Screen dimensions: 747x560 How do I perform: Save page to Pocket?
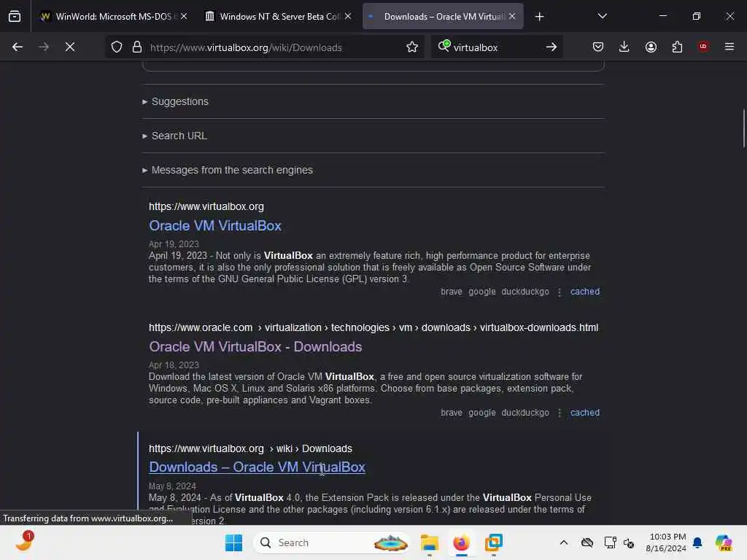point(598,47)
